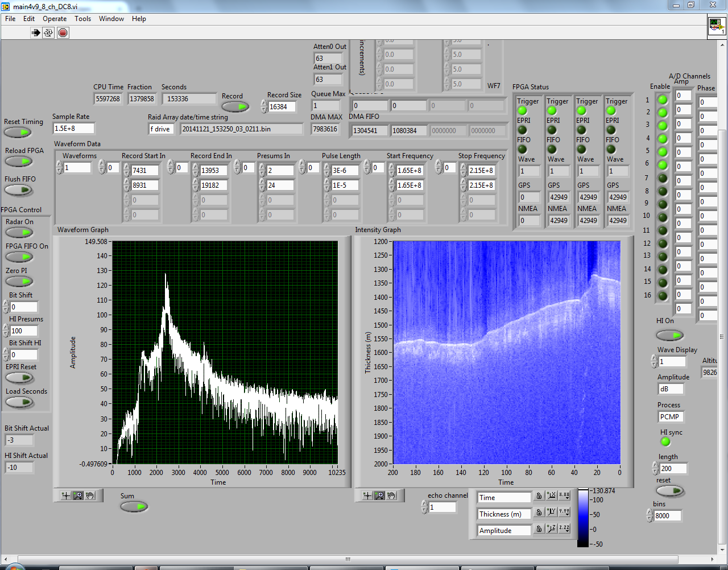The height and width of the screenshot is (570, 728).
Task: Click the HI Presums input field
Action: coord(23,331)
